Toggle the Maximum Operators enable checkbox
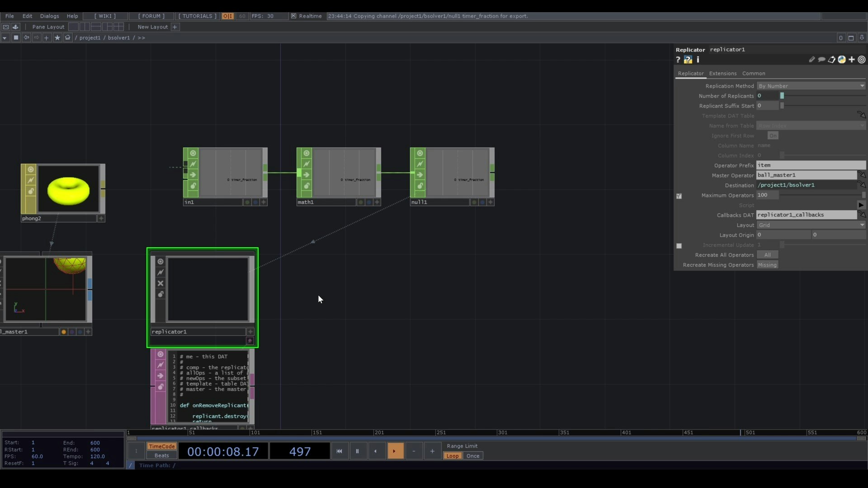The image size is (868, 488). pyautogui.click(x=679, y=196)
